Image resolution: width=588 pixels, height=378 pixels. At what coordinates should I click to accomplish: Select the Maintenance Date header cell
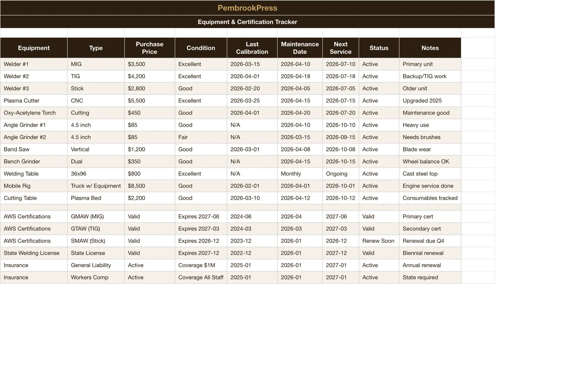pos(300,48)
